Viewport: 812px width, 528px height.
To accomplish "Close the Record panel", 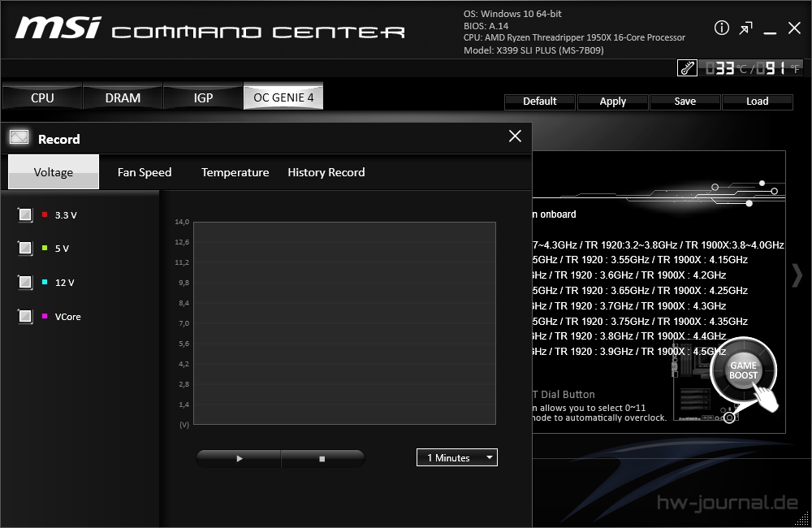I will [515, 136].
